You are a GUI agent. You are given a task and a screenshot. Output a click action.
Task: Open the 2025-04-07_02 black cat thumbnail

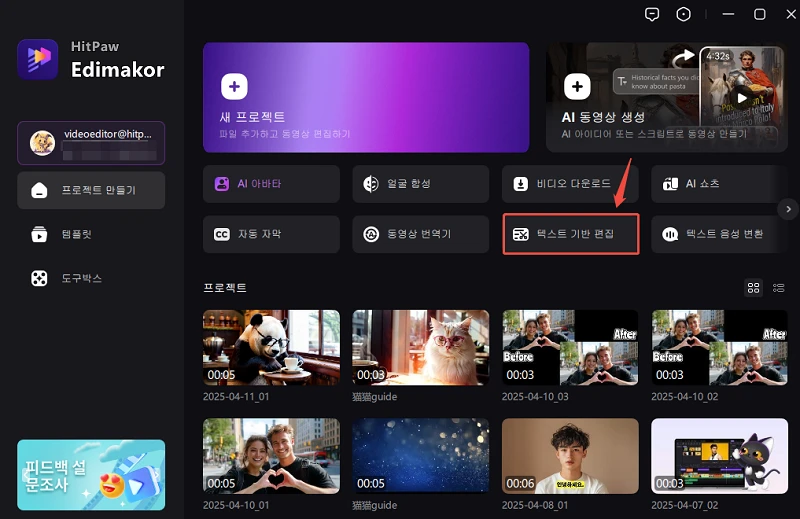[x=719, y=456]
